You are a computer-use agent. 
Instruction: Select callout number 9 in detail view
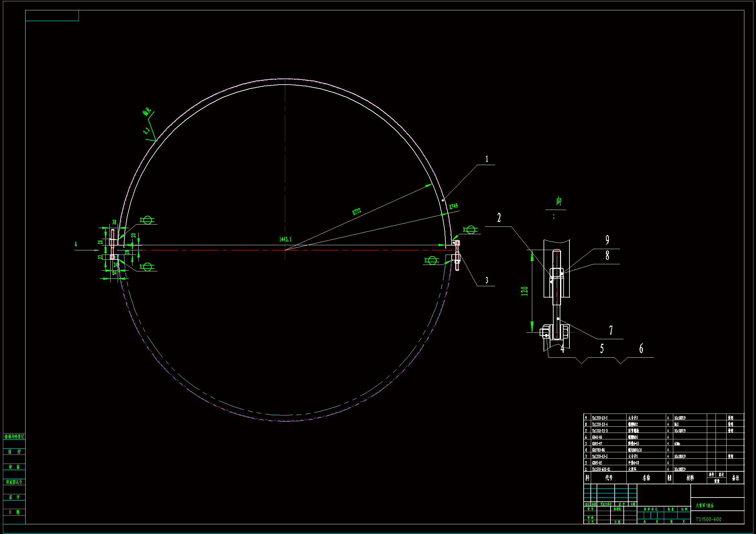607,240
